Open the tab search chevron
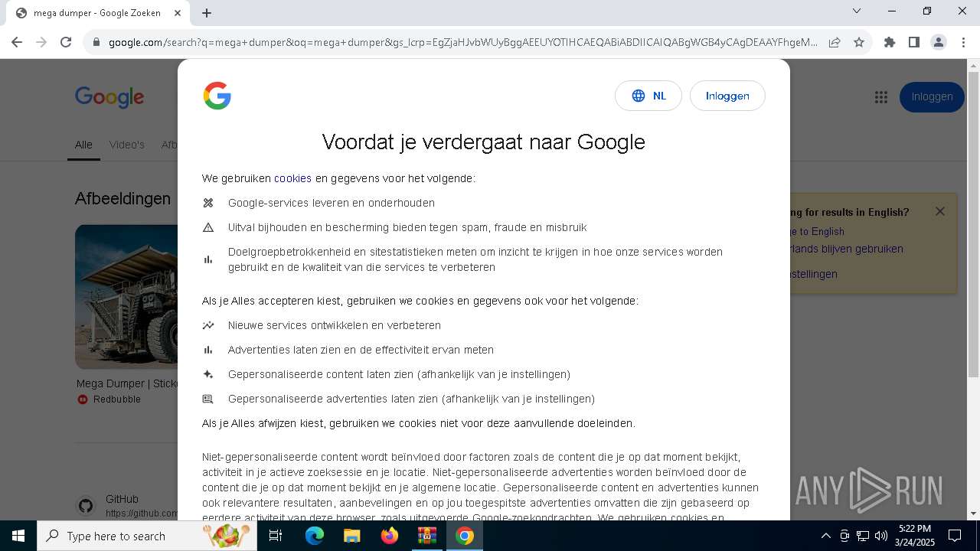 tap(857, 11)
